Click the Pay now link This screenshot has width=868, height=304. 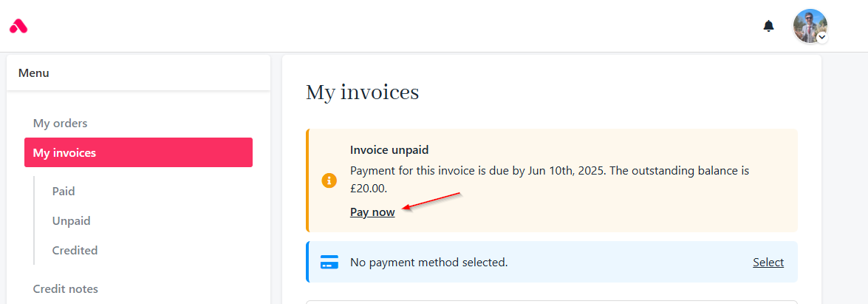pyautogui.click(x=372, y=212)
